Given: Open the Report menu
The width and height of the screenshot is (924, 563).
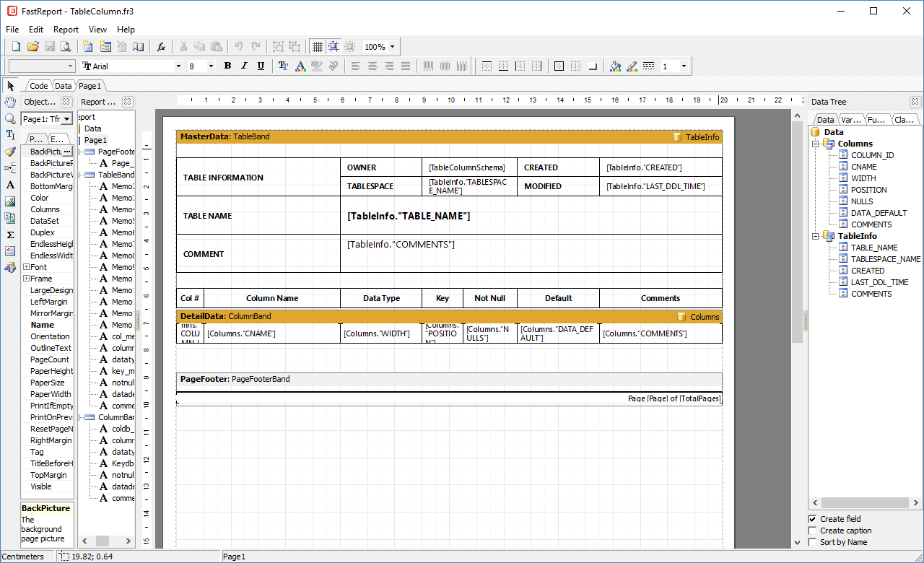Looking at the screenshot, I should pyautogui.click(x=66, y=30).
